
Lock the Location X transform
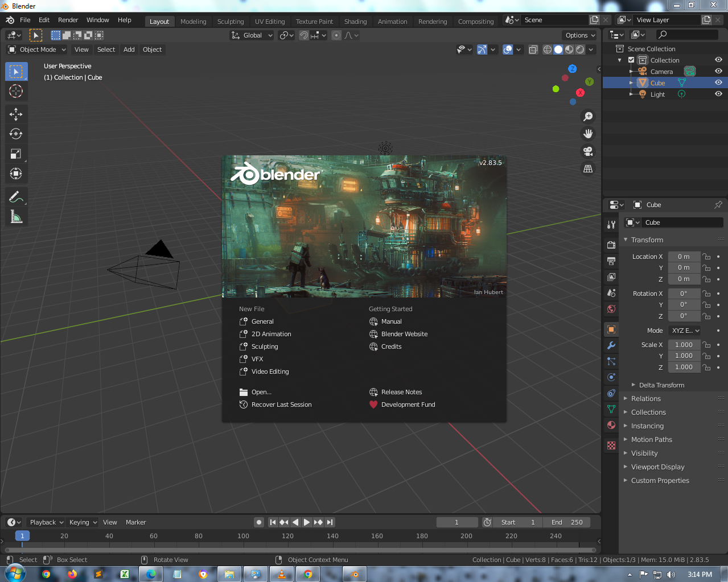(706, 257)
